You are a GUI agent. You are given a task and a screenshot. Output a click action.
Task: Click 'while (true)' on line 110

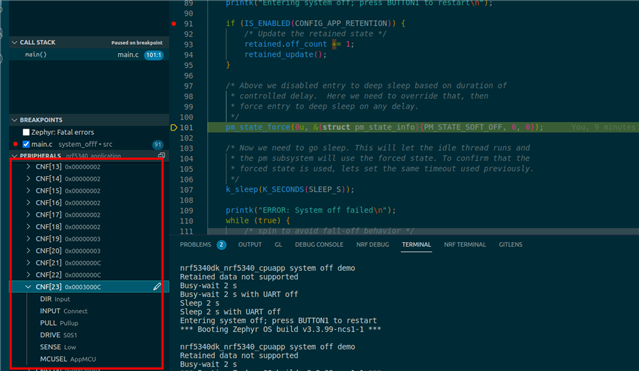pyautogui.click(x=258, y=221)
